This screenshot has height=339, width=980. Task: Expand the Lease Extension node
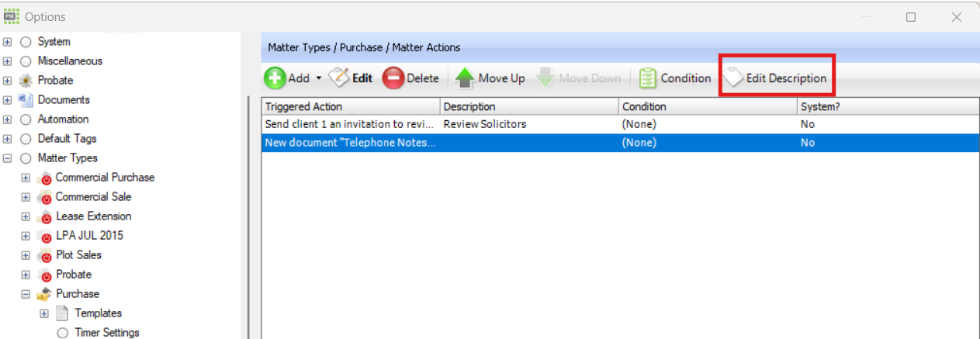(x=26, y=216)
